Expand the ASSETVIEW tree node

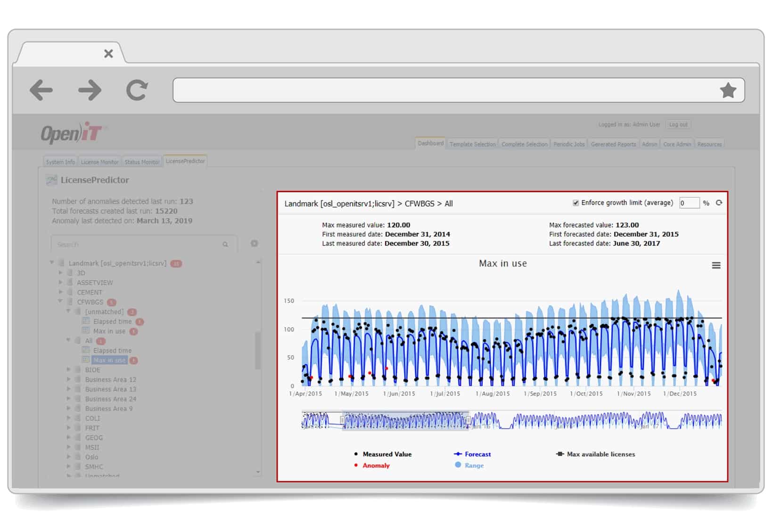point(60,282)
